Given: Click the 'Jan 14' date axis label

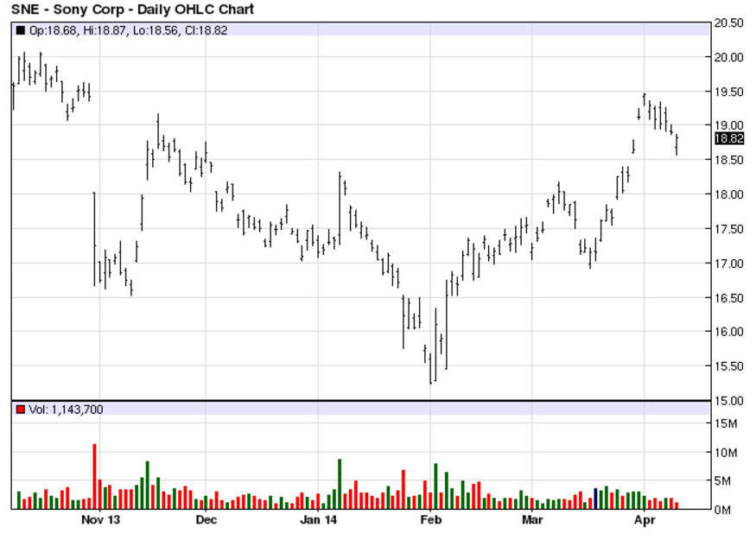Looking at the screenshot, I should [318, 519].
